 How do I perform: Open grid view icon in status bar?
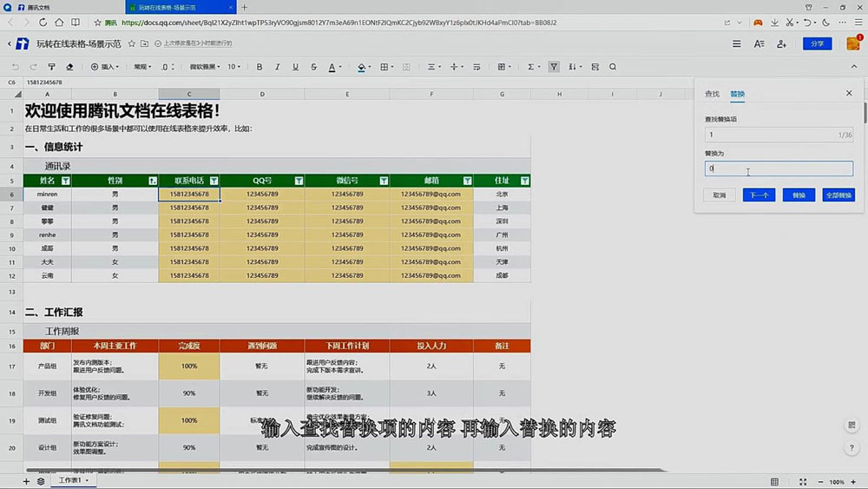pos(774,482)
